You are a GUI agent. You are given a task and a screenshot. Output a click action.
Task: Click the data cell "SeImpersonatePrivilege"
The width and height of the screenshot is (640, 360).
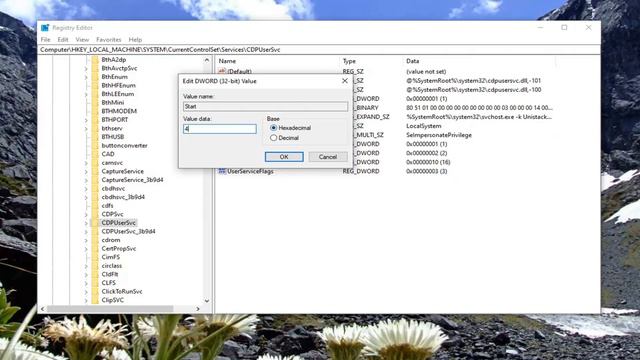[x=439, y=135]
